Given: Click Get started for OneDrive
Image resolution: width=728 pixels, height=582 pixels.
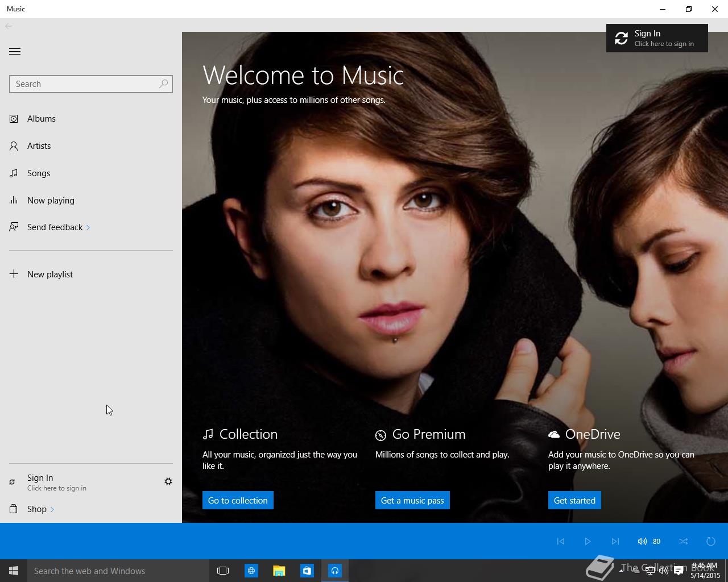Looking at the screenshot, I should (574, 500).
